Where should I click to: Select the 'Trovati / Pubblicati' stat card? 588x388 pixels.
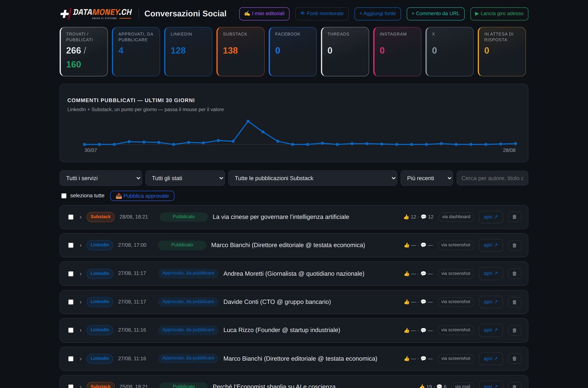(x=84, y=52)
